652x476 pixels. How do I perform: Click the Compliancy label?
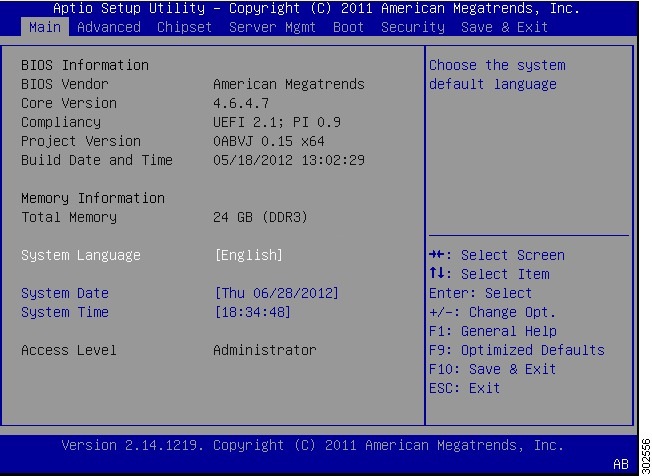pos(61,122)
